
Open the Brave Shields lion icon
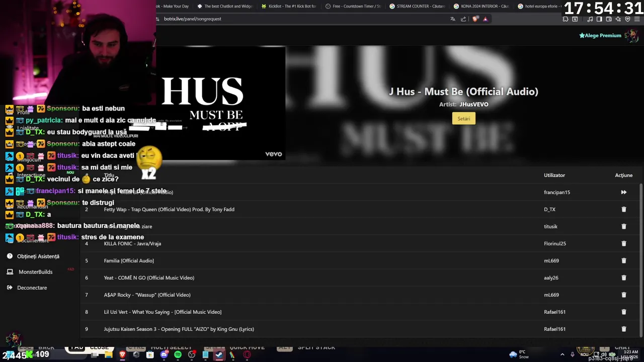click(475, 19)
